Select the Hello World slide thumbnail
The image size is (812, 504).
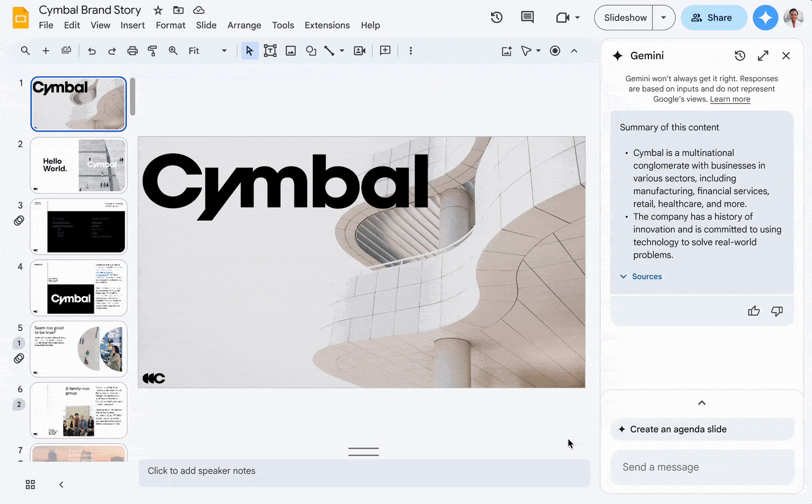79,165
